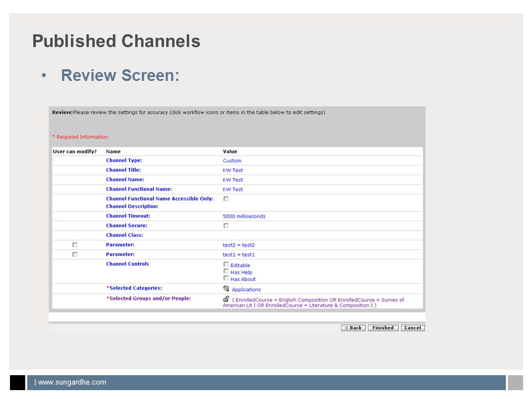Open the Channel Name setting link

(x=125, y=180)
